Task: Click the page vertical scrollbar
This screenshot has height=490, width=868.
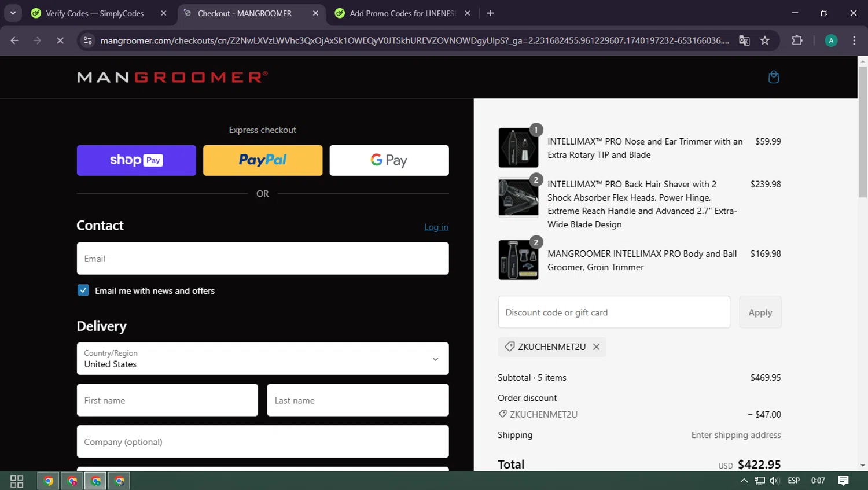Action: point(863,132)
